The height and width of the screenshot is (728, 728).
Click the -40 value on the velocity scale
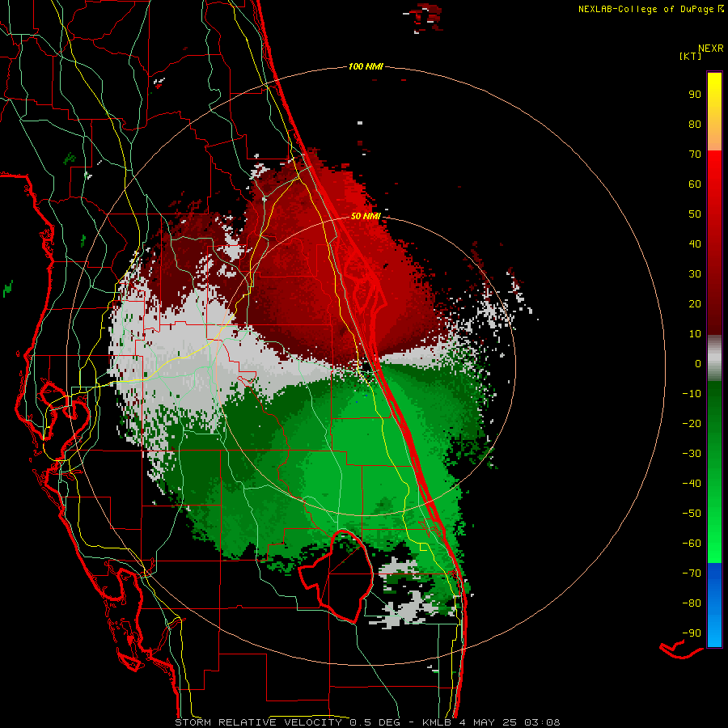point(692,484)
